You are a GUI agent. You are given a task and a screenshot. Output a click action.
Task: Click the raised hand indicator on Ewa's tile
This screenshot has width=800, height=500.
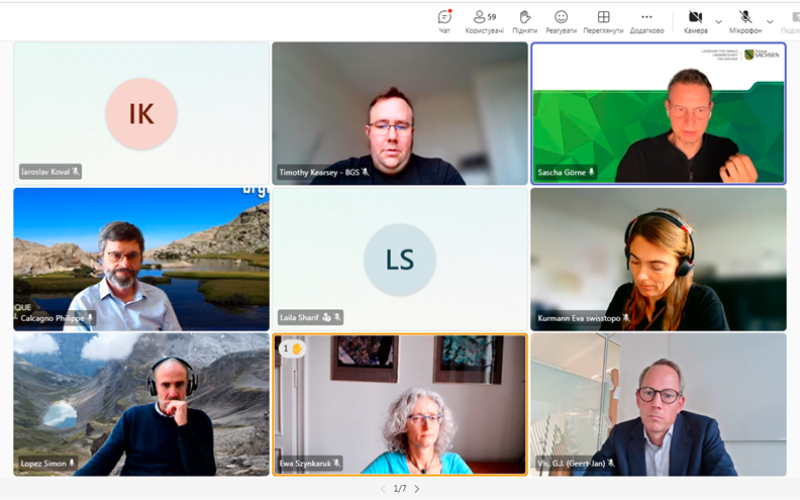[x=293, y=348]
